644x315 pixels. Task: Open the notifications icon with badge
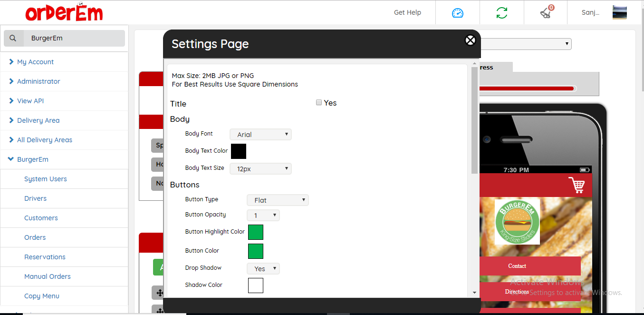[x=546, y=12]
